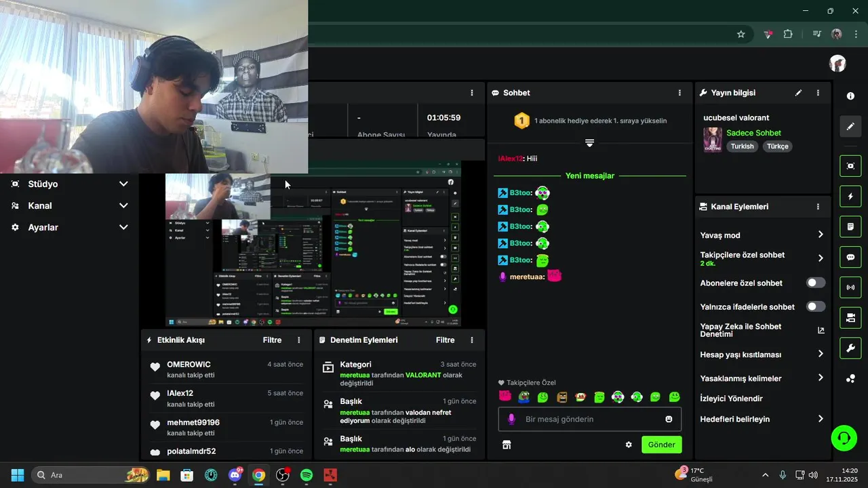Open File Explorer from the taskbar
The height and width of the screenshot is (488, 868).
[x=163, y=474]
